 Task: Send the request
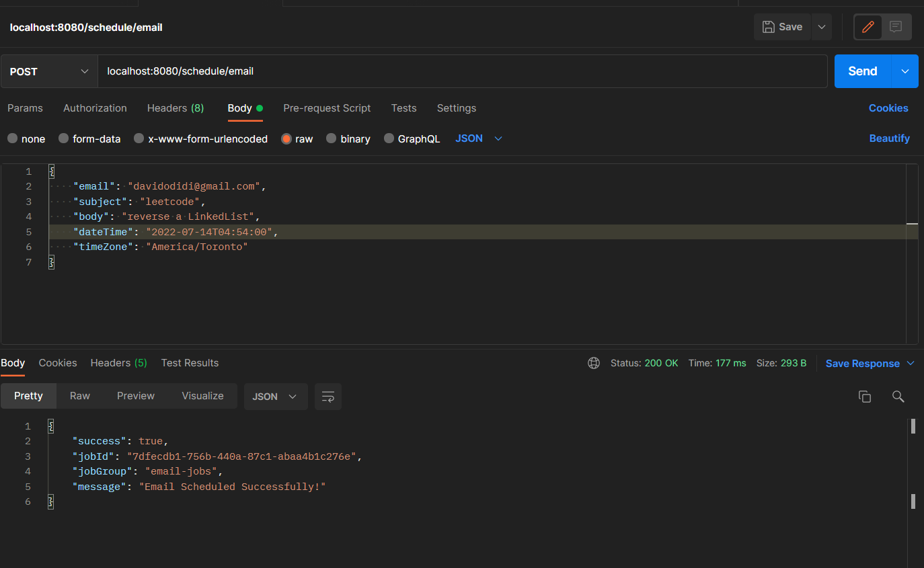click(x=863, y=71)
